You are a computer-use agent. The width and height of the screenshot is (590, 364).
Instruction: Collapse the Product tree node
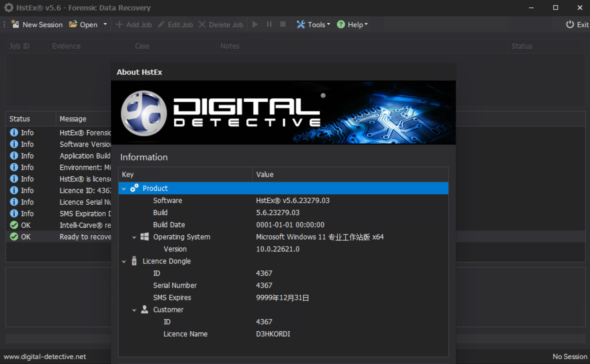(124, 189)
